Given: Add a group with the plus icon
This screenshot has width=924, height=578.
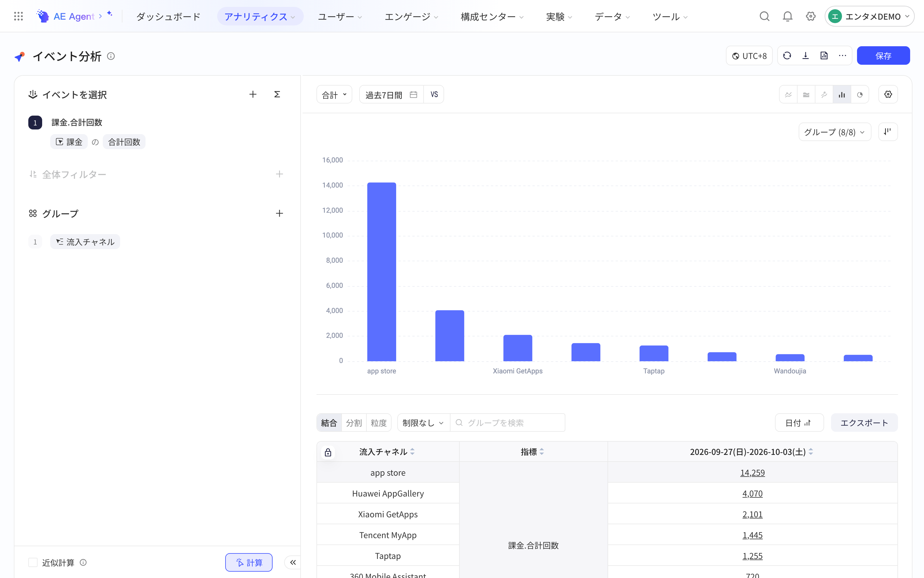Looking at the screenshot, I should click(280, 213).
